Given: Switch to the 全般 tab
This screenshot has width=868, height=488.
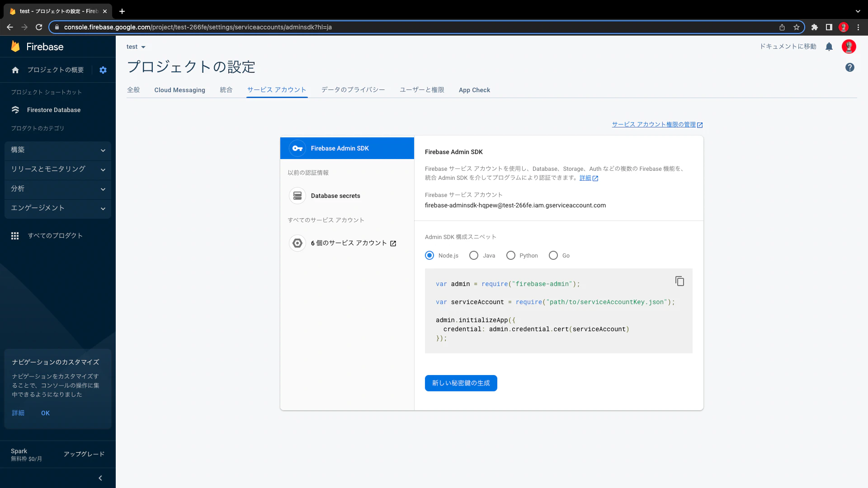Looking at the screenshot, I should pos(133,90).
